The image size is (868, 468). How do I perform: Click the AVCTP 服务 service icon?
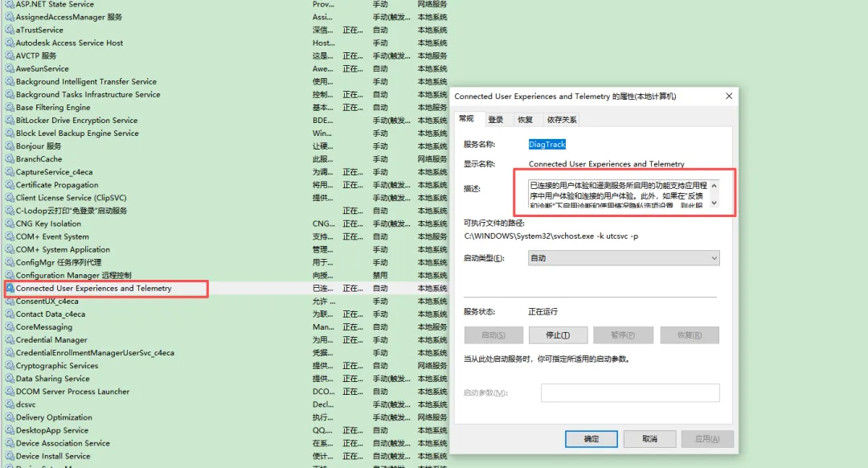pyautogui.click(x=10, y=55)
